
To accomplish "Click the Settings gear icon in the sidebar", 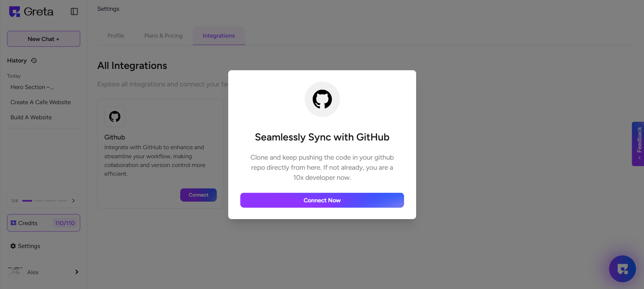I will pos(13,246).
